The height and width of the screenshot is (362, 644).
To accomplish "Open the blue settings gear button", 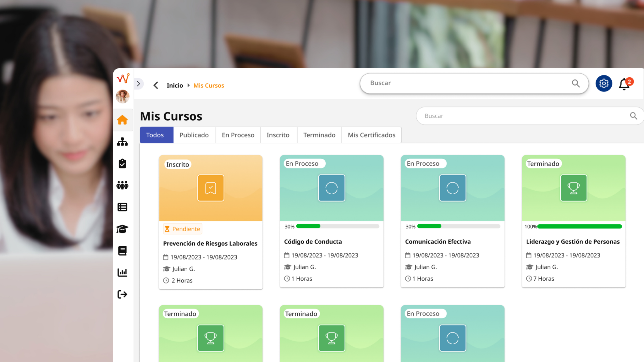I will point(603,83).
